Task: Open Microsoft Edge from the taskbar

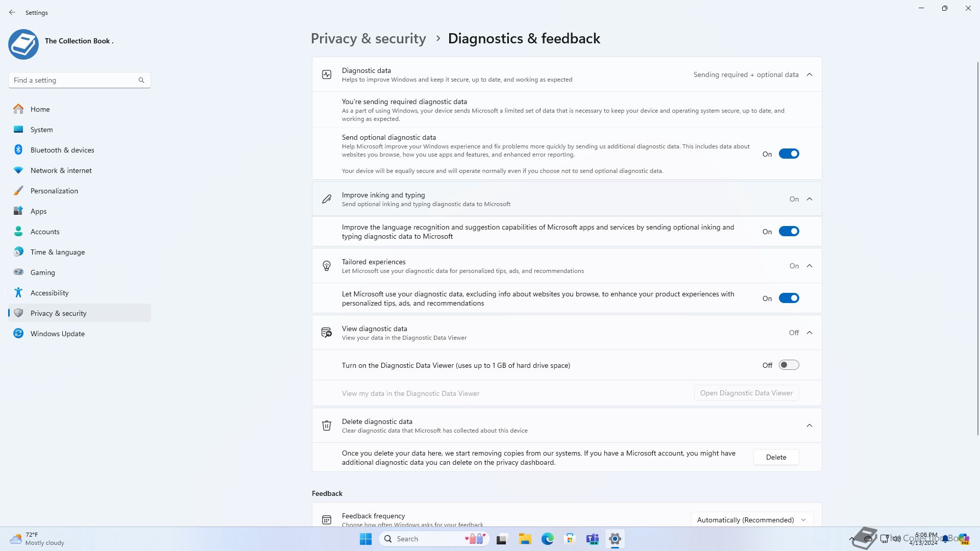Action: click(547, 539)
